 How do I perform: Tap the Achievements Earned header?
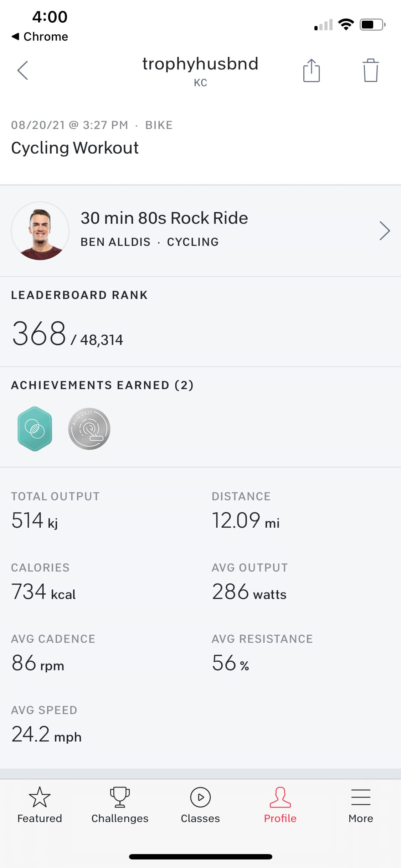[102, 385]
